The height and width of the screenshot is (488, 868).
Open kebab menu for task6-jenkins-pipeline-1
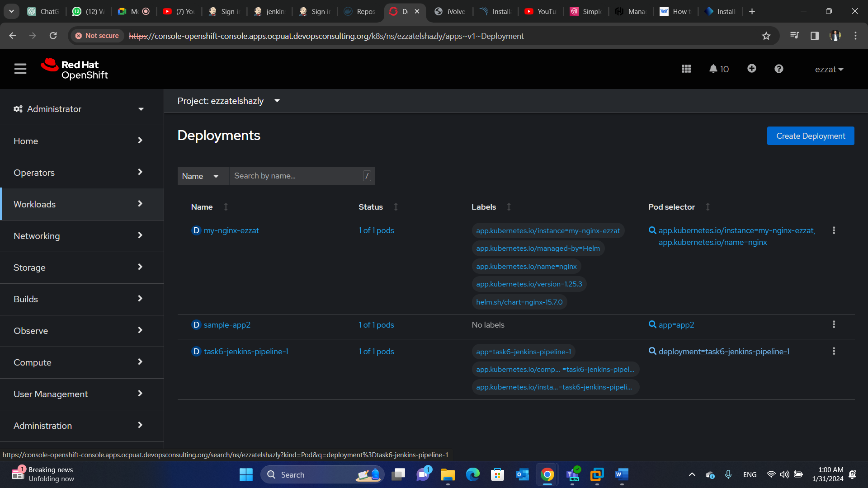pyautogui.click(x=834, y=351)
